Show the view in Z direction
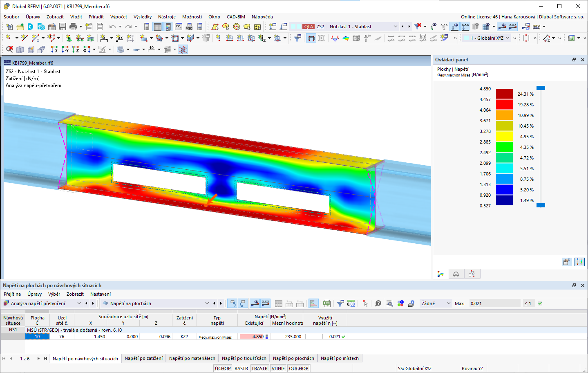Viewport: 588px width, 373px height. point(76,49)
